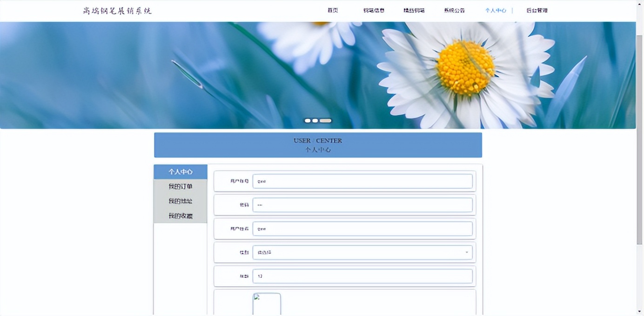Screen dimensions: 644x316
Task: Open the 后台管理 admin section
Action: tap(537, 10)
